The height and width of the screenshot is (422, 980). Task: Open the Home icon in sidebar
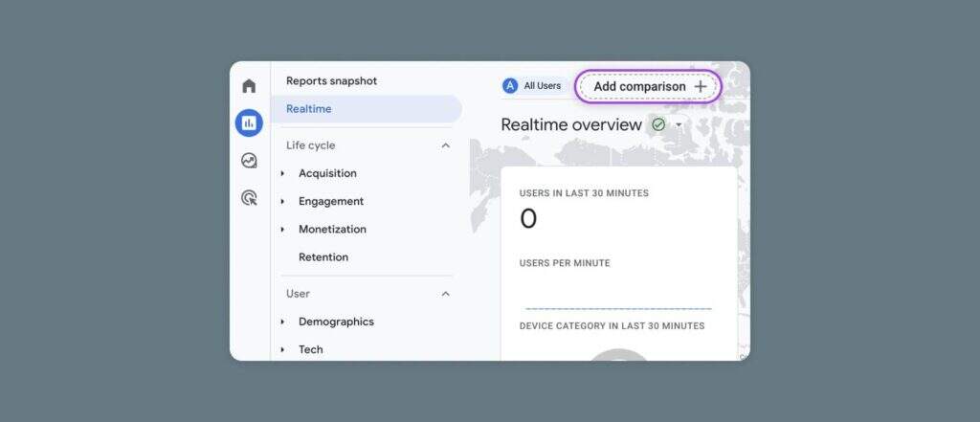(249, 86)
